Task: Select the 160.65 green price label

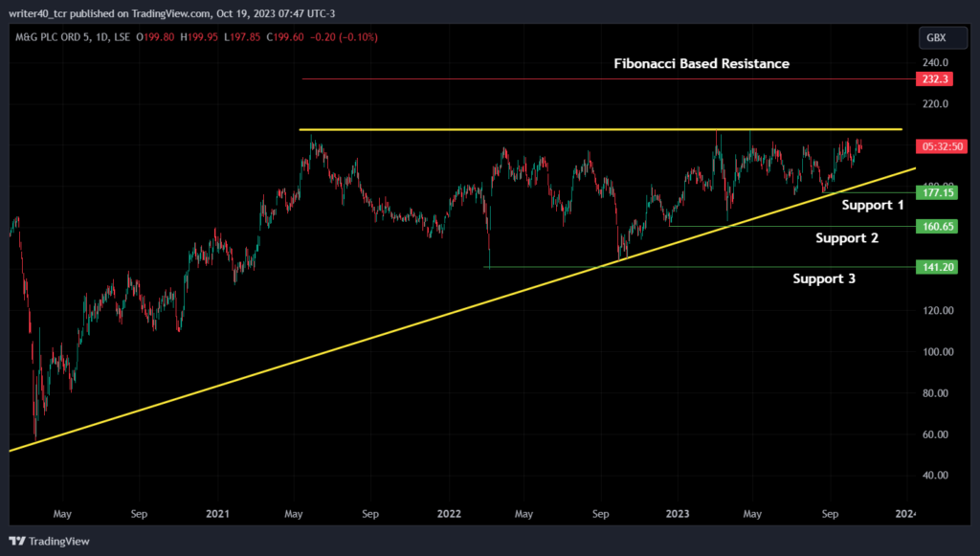Action: pyautogui.click(x=937, y=226)
